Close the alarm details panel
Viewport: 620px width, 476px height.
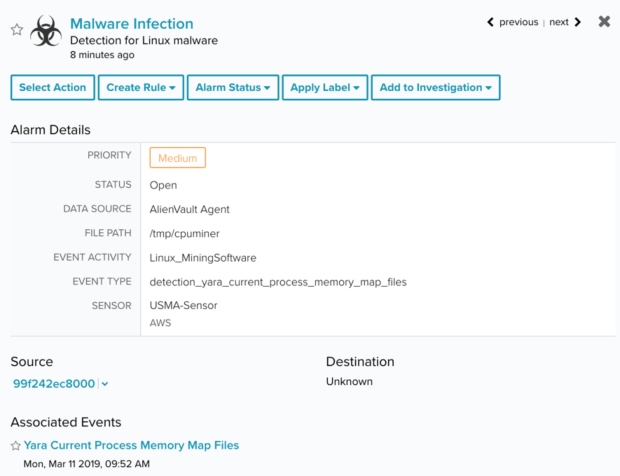[x=604, y=21]
